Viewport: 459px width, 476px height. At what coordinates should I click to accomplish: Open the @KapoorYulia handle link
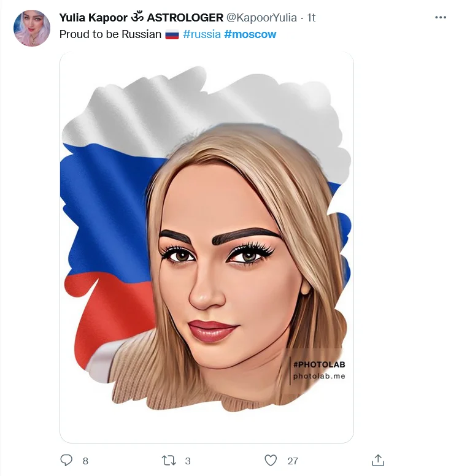[x=261, y=18]
